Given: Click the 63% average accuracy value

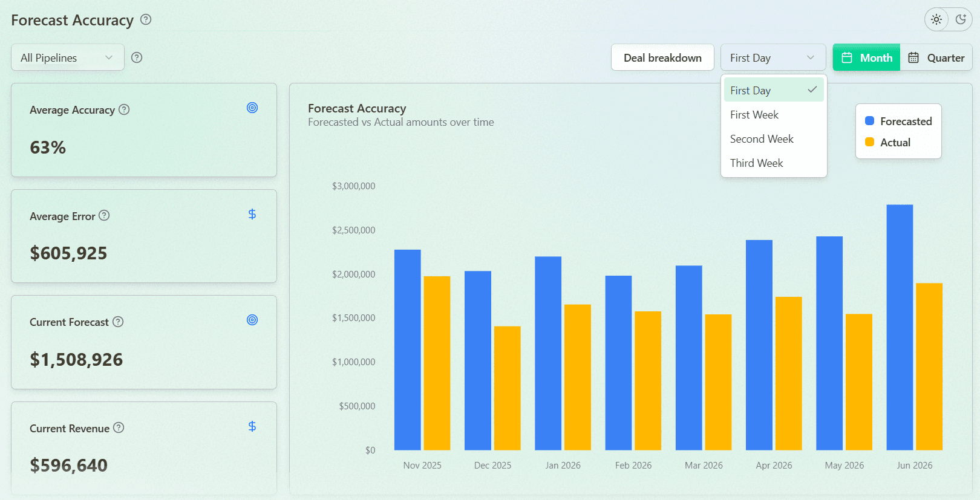Looking at the screenshot, I should [x=48, y=147].
